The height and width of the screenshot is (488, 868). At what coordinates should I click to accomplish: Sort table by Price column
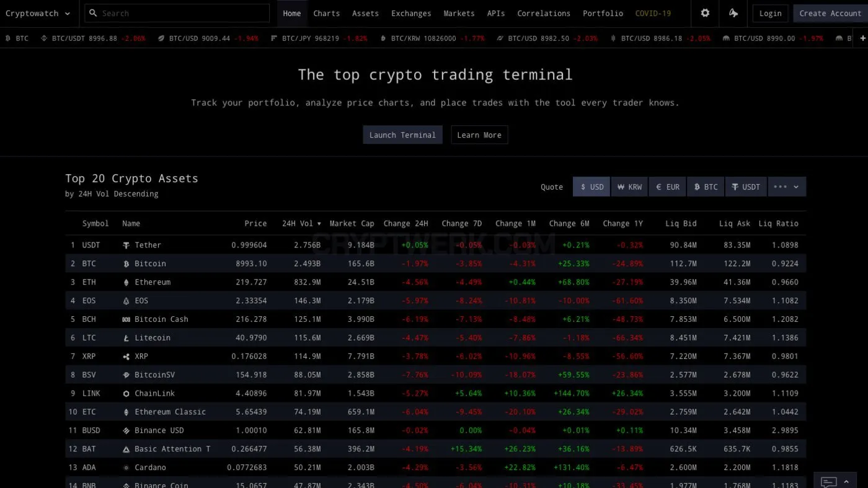[255, 224]
